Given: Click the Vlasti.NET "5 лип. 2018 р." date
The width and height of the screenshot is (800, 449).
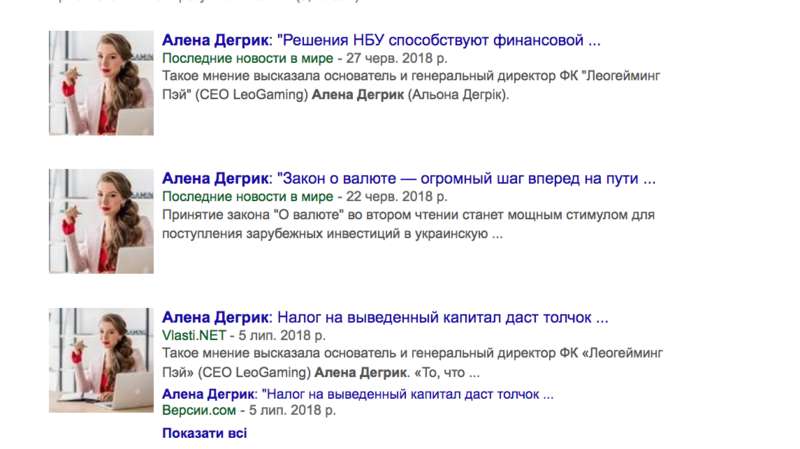Looking at the screenshot, I should [x=282, y=336].
